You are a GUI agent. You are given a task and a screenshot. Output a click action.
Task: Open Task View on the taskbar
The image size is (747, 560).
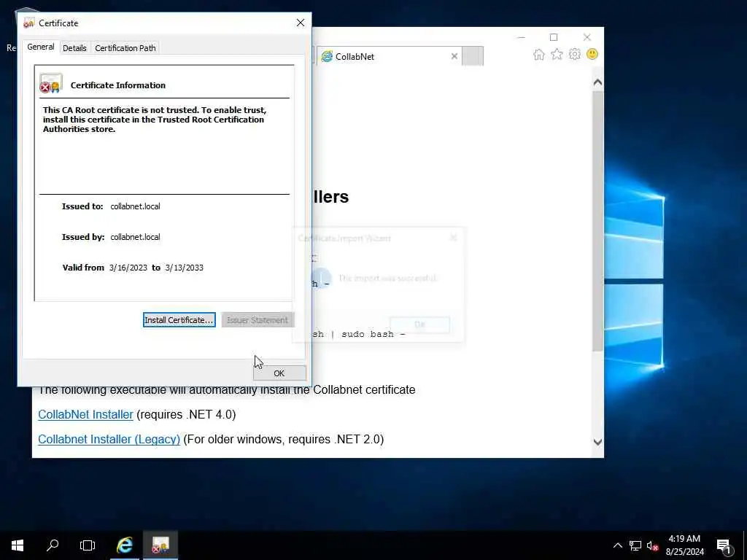click(x=88, y=545)
